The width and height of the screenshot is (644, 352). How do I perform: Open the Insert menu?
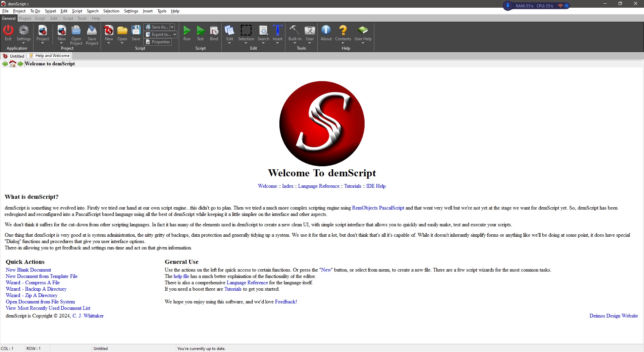[148, 11]
